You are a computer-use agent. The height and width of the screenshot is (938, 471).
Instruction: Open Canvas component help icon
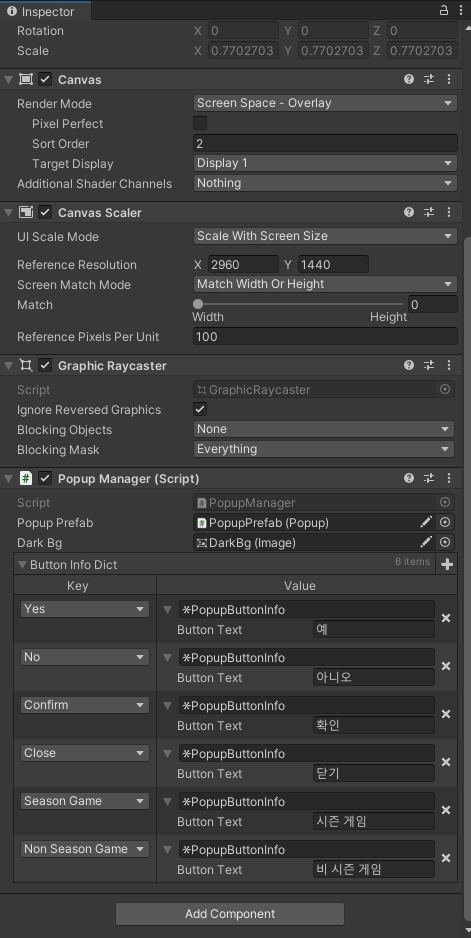pos(409,79)
